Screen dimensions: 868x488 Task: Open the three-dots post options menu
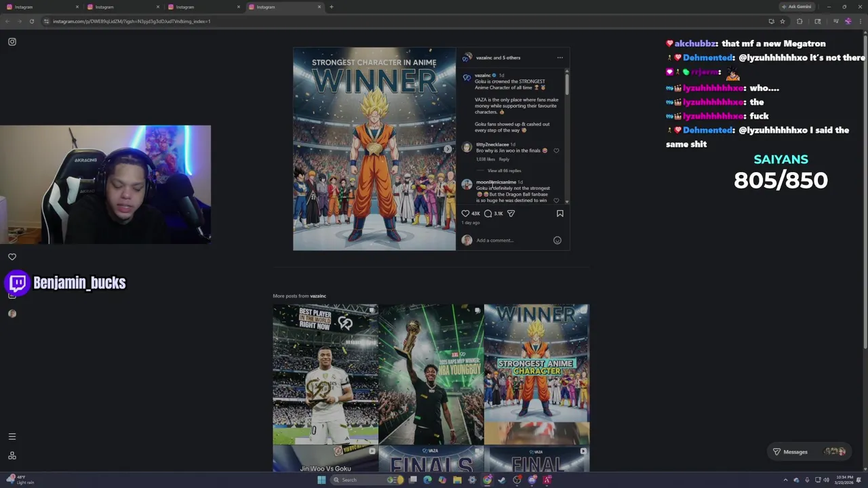tap(560, 58)
